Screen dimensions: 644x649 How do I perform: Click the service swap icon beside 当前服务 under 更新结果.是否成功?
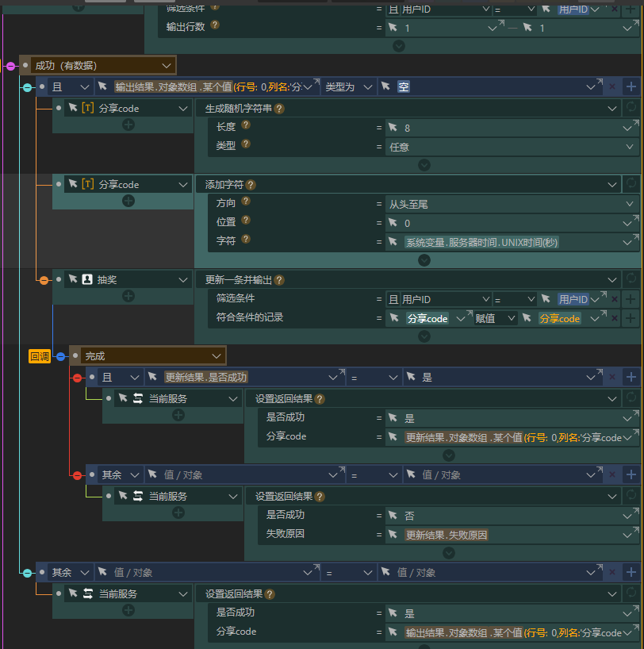pos(138,398)
